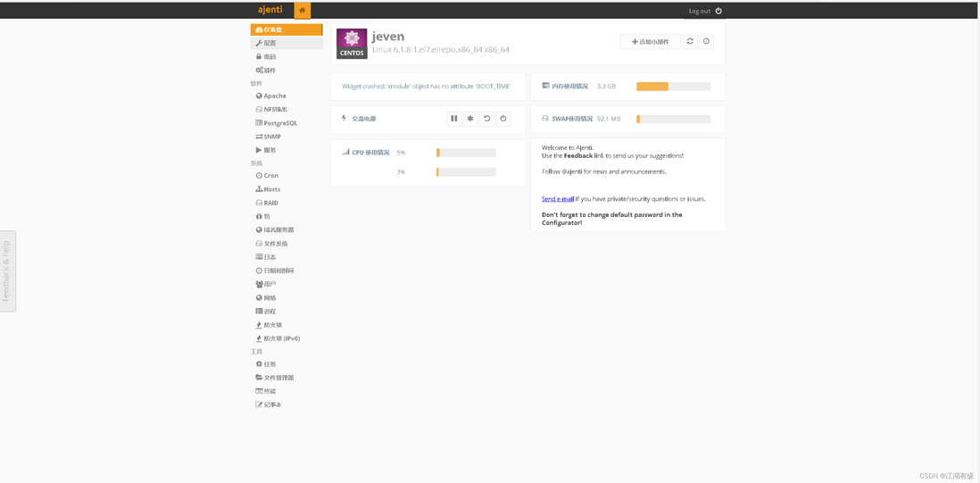
Task: Click the ajenti logo text
Action: (x=270, y=10)
